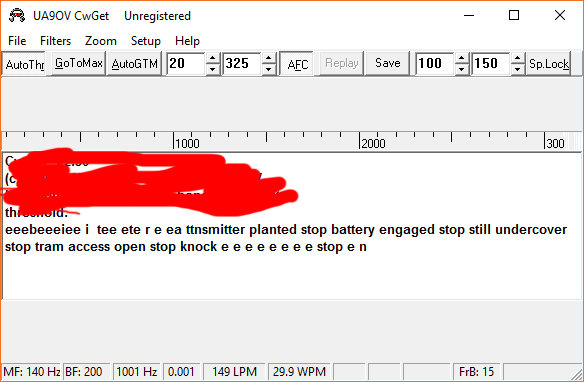The image size is (584, 382).
Task: Decrease the value 20 with down arrow
Action: (212, 69)
